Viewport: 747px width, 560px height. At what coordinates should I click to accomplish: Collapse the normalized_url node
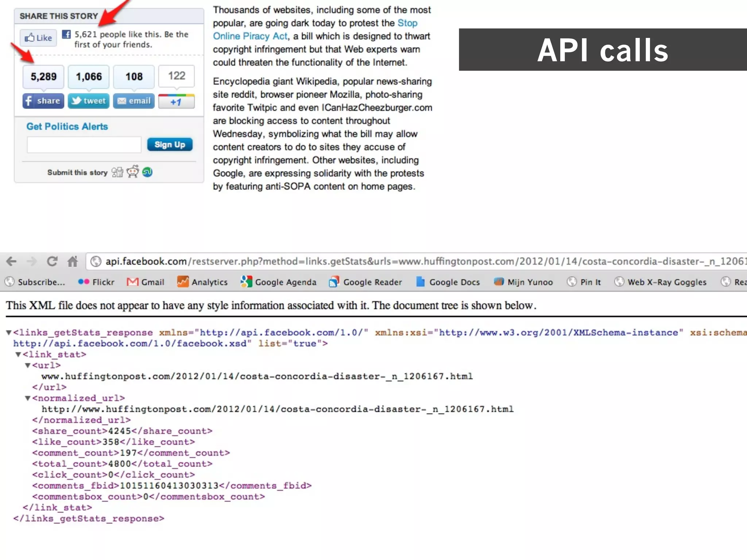[x=27, y=398]
